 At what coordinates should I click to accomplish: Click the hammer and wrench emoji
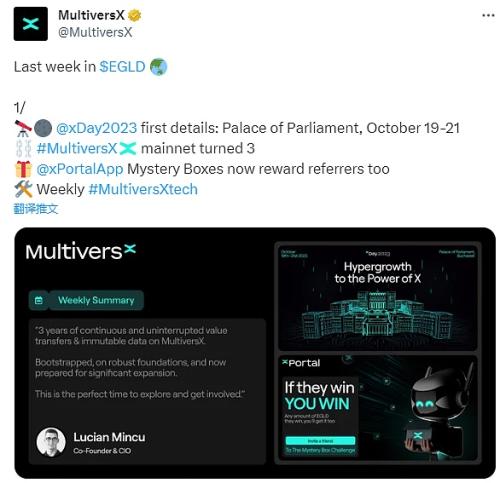[x=23, y=189]
